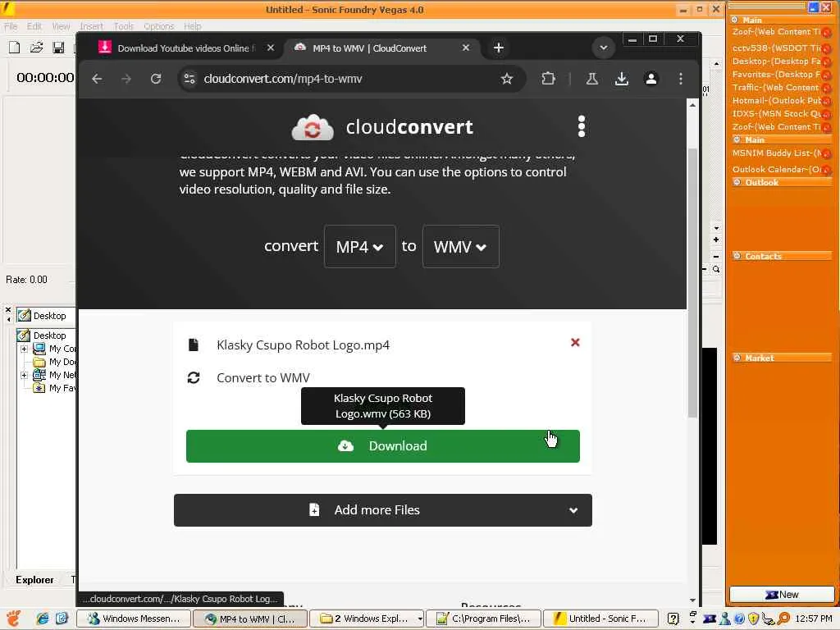The width and height of the screenshot is (840, 630).
Task: Close the MP4 to WMV CloudConvert tab
Action: click(466, 48)
